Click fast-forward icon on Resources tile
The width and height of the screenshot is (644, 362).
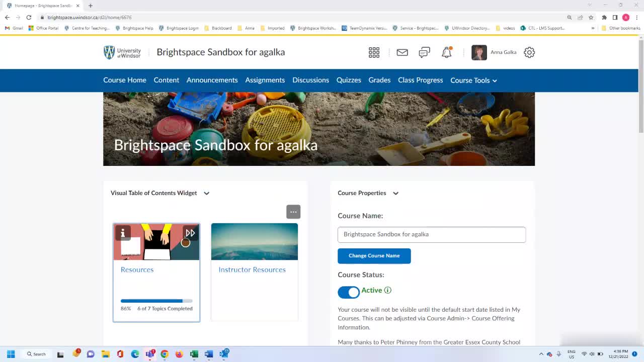[190, 233]
